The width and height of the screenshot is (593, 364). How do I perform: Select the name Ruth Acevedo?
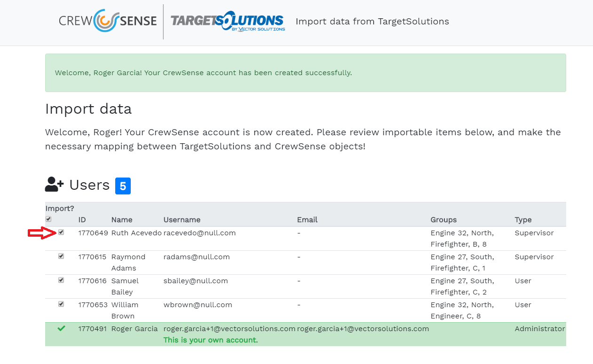point(136,233)
